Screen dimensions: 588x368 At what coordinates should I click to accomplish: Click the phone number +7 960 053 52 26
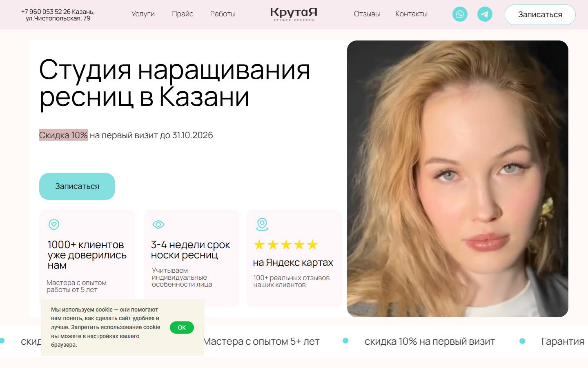pos(46,11)
